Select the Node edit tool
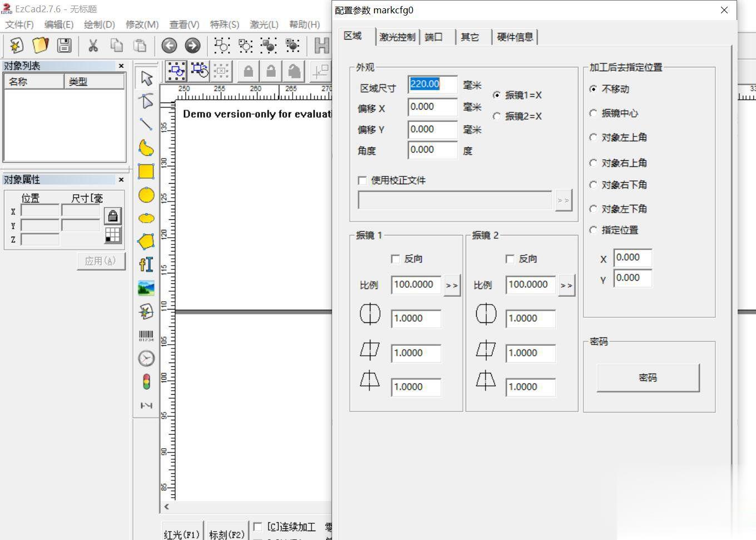Screen dimensions: 756x540 pyautogui.click(x=146, y=101)
